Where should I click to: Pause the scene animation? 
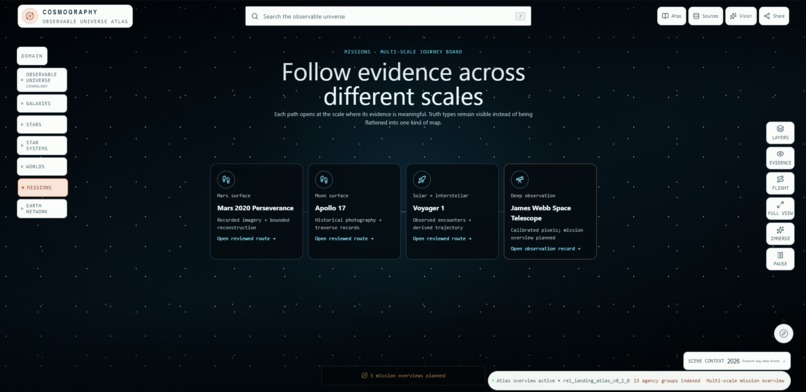point(780,259)
